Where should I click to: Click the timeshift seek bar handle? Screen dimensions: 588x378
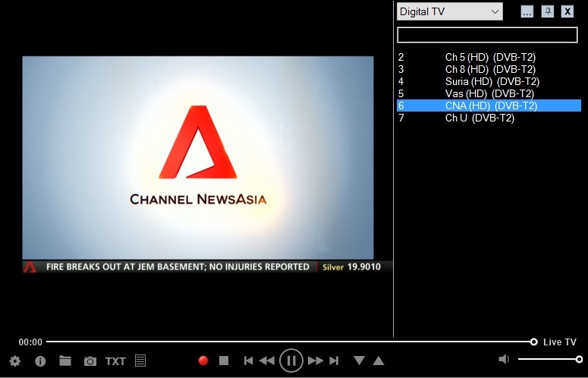tap(533, 342)
